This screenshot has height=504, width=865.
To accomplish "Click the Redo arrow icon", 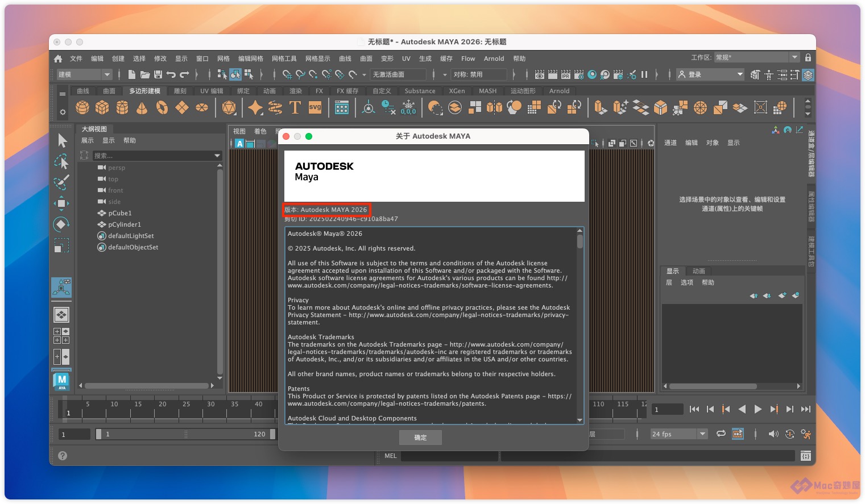I will 184,74.
